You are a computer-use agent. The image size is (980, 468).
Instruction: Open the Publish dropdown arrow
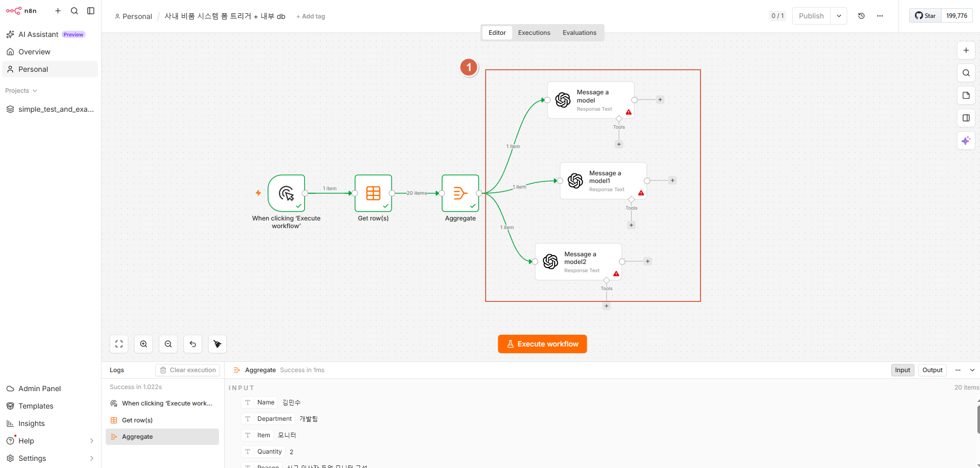coord(839,16)
